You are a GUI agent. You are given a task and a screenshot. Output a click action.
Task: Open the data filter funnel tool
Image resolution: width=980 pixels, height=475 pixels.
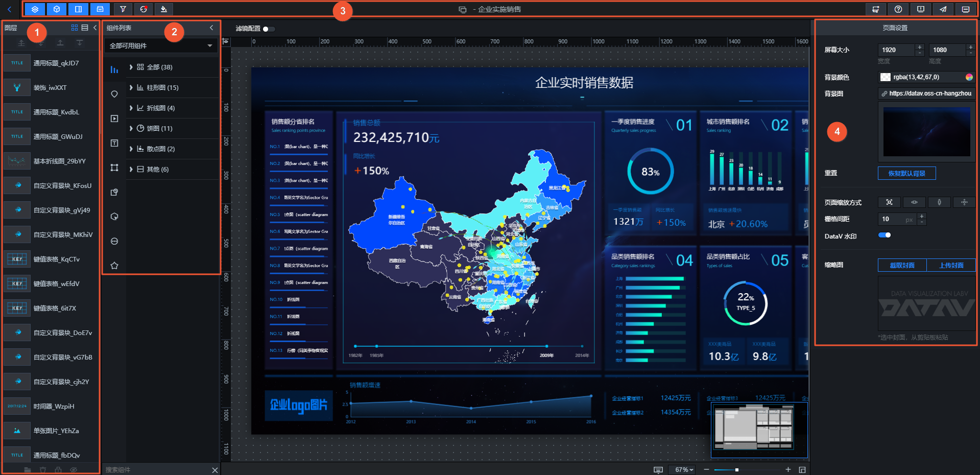[x=123, y=9]
